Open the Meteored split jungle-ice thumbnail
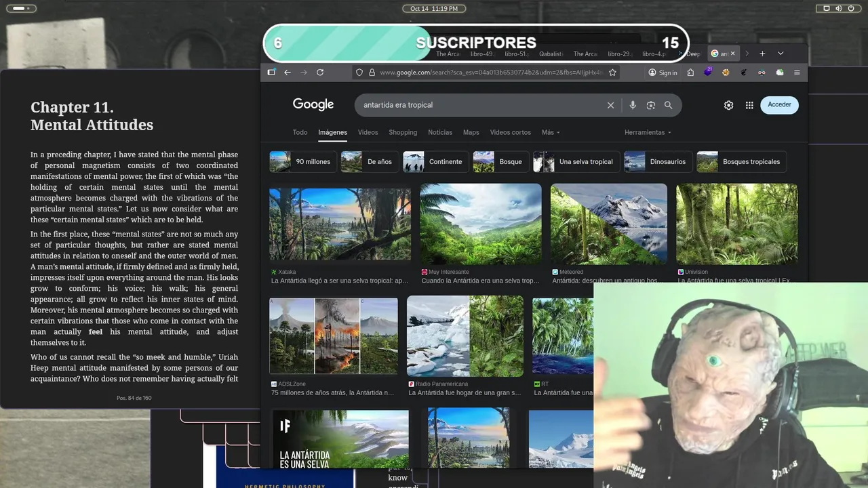 pyautogui.click(x=609, y=224)
